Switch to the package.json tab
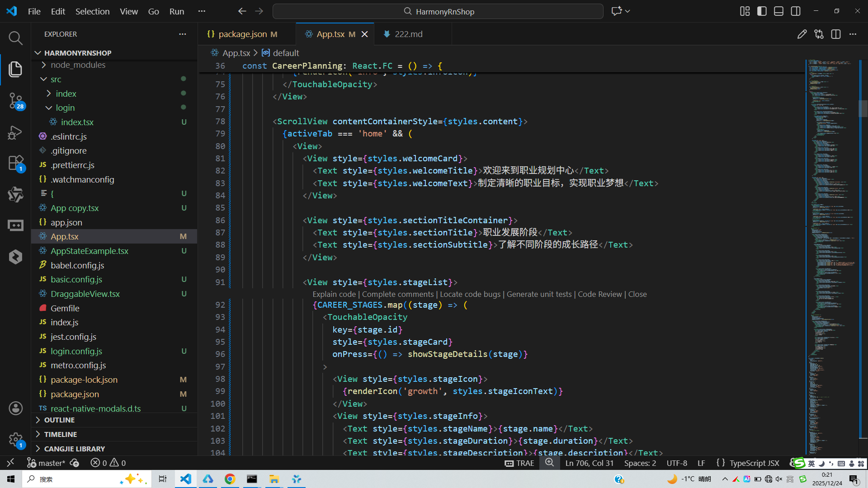This screenshot has width=868, height=488. point(242,34)
